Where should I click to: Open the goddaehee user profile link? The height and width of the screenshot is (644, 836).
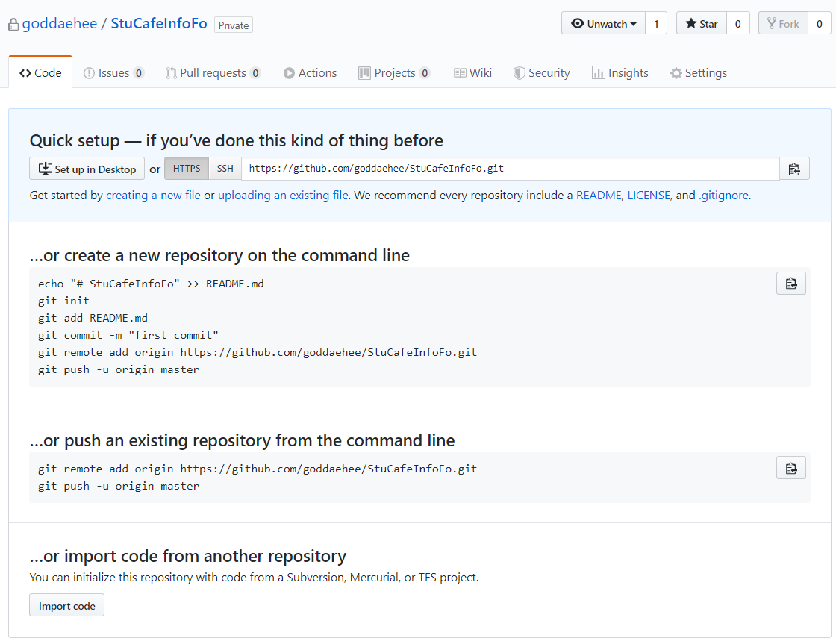tap(60, 24)
